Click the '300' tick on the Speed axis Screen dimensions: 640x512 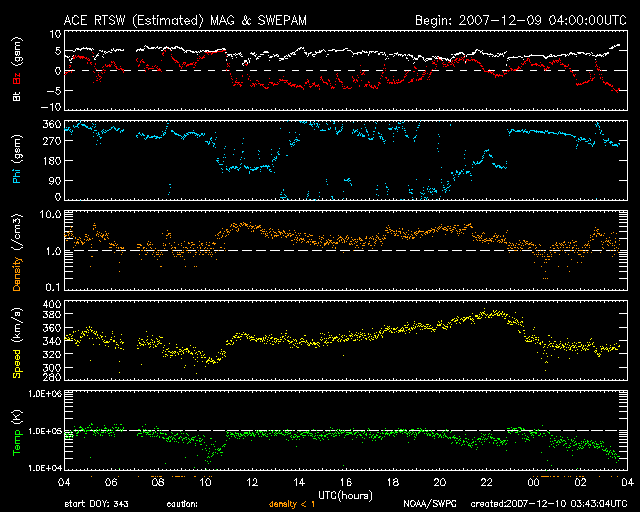tap(52, 367)
